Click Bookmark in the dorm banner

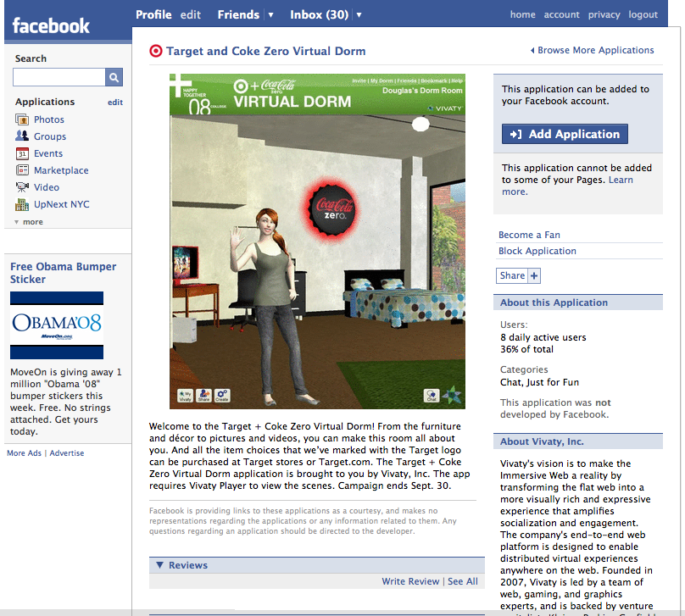click(x=434, y=80)
